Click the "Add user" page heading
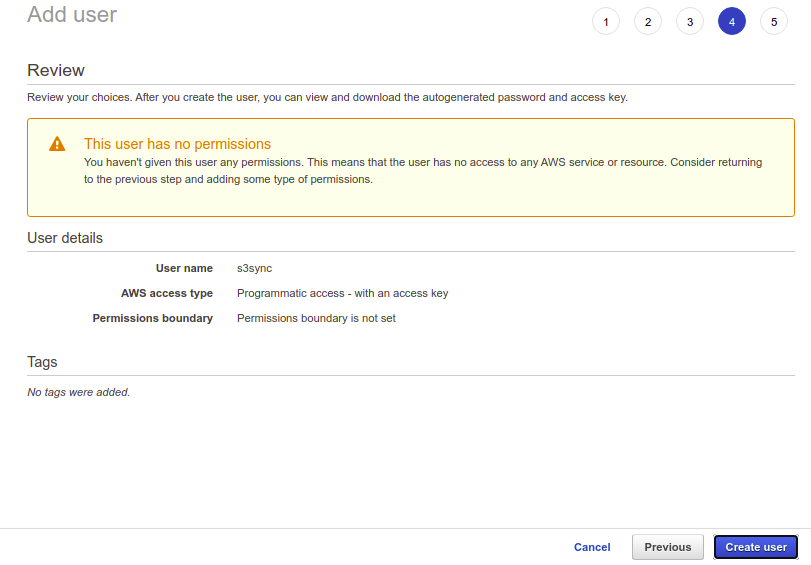This screenshot has height=565, width=811. [x=72, y=15]
